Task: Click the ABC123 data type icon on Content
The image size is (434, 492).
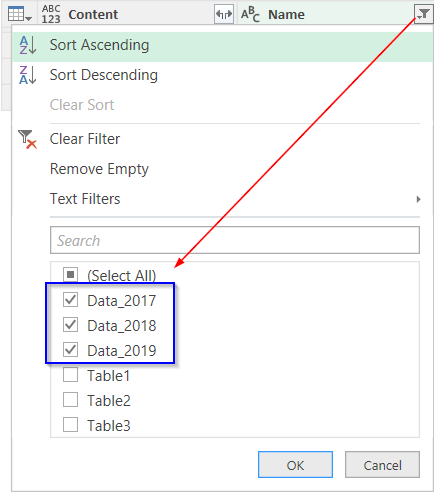Action: [51, 14]
